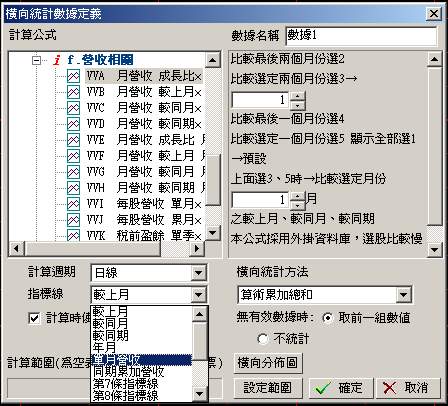The height and width of the screenshot is (406, 448).
Task: Click the 數據名稱 input field
Action: pos(361,36)
